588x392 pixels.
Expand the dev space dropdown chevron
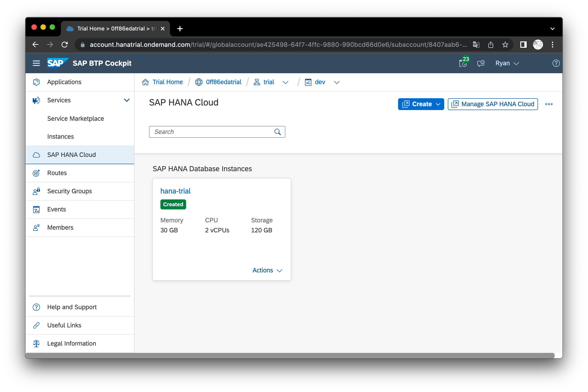point(337,82)
